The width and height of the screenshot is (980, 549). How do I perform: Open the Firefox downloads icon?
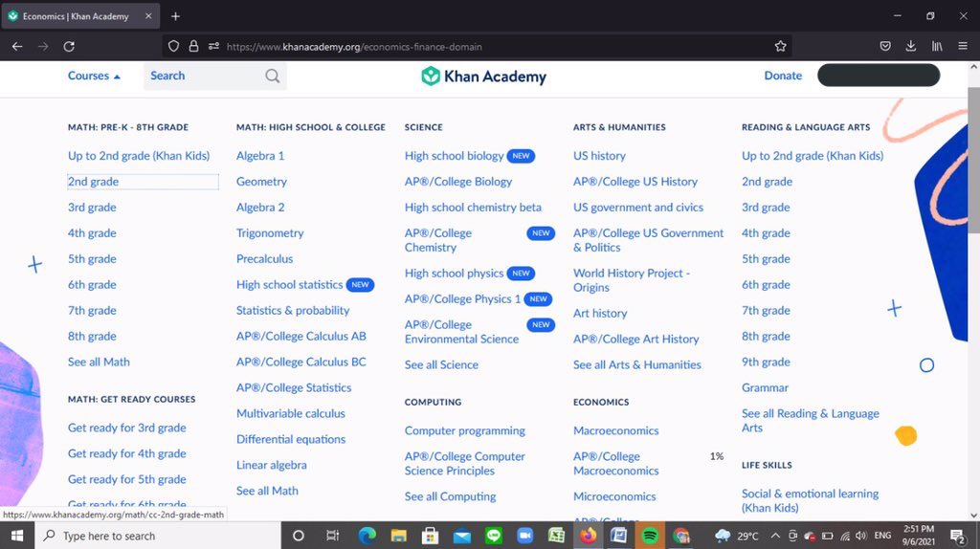coord(911,46)
